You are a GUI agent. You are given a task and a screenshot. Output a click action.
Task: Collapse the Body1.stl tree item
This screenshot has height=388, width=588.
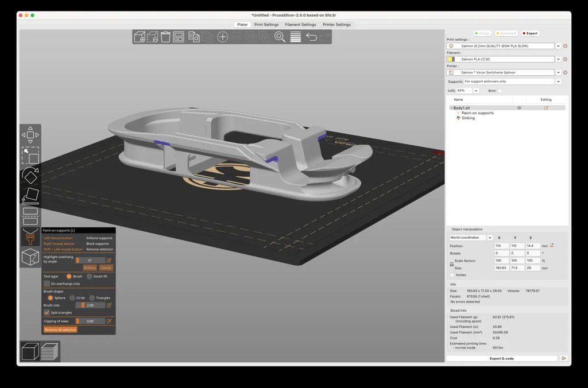(451, 108)
